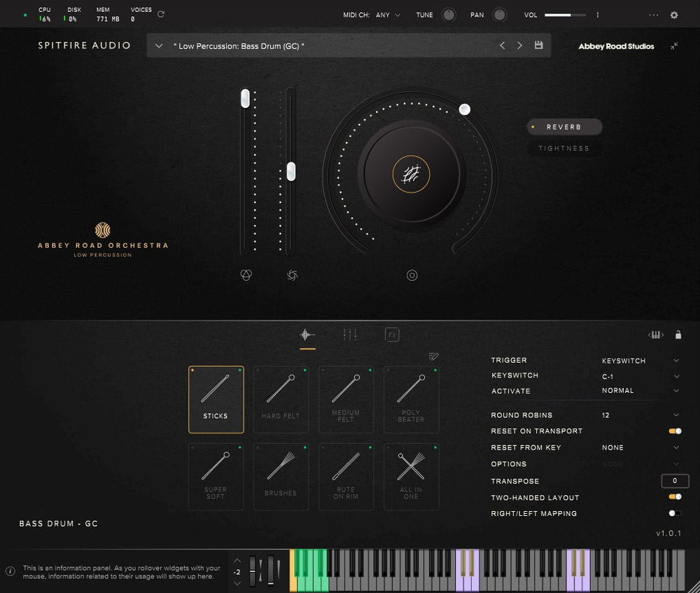Choose the Hard Felt beater
Screen dimensions: 700x593
[281, 399]
